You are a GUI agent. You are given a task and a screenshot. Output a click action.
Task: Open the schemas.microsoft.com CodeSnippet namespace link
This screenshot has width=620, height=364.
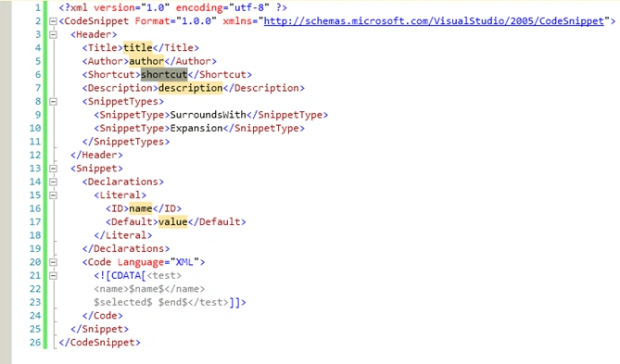point(434,21)
